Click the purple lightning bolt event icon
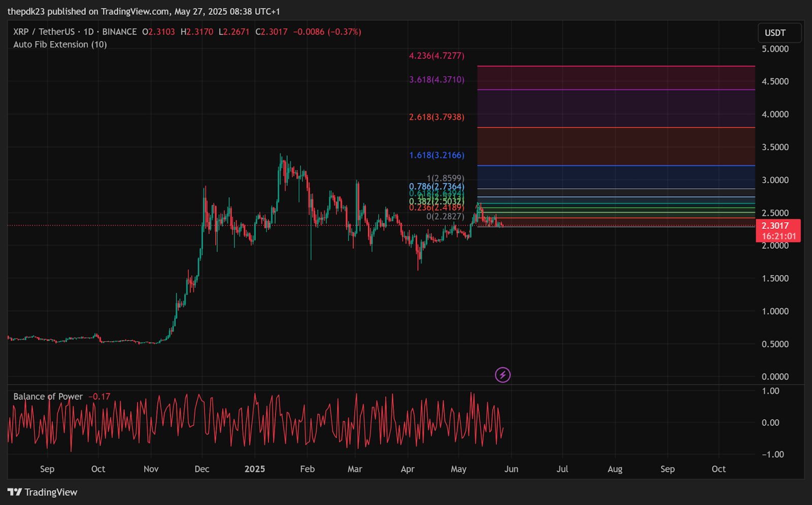 pos(502,375)
